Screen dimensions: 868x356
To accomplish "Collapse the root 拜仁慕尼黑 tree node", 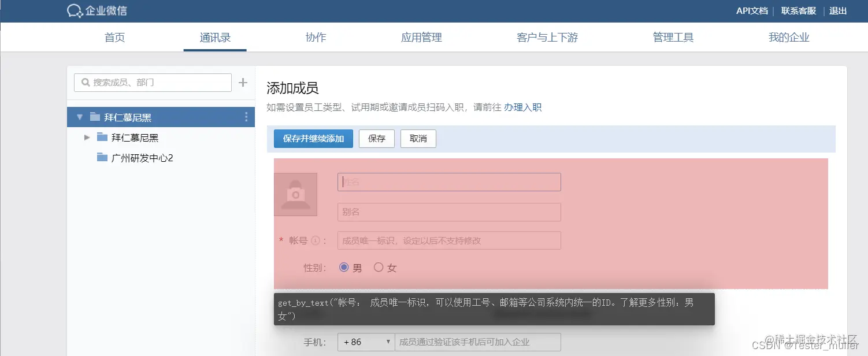I will coord(80,116).
